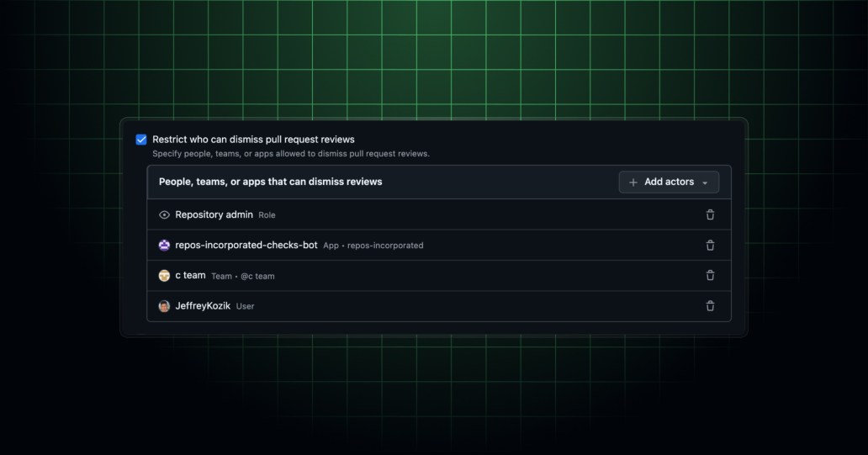The height and width of the screenshot is (455, 868).
Task: Click the plus icon in Add actors
Action: (x=633, y=183)
